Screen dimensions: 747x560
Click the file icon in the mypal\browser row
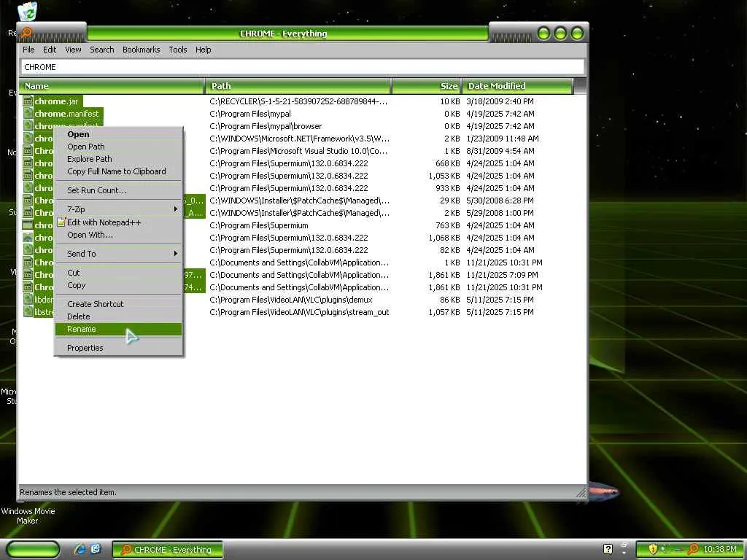click(x=28, y=125)
